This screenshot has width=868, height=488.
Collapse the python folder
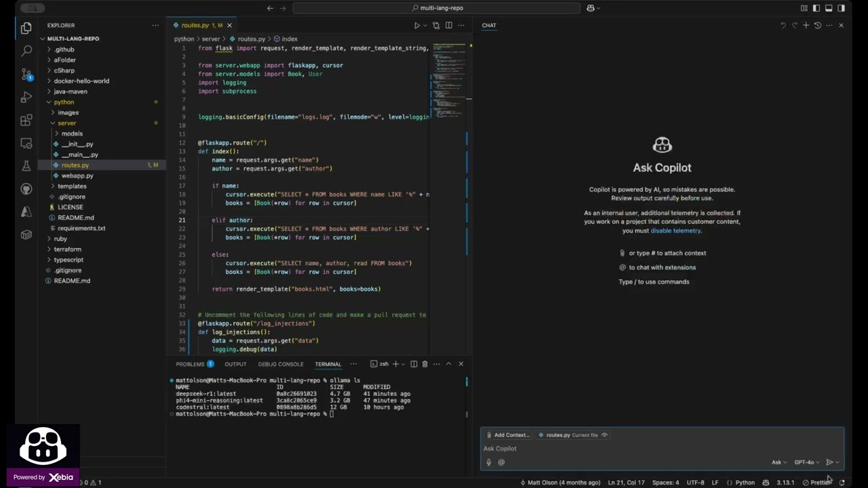coord(64,102)
